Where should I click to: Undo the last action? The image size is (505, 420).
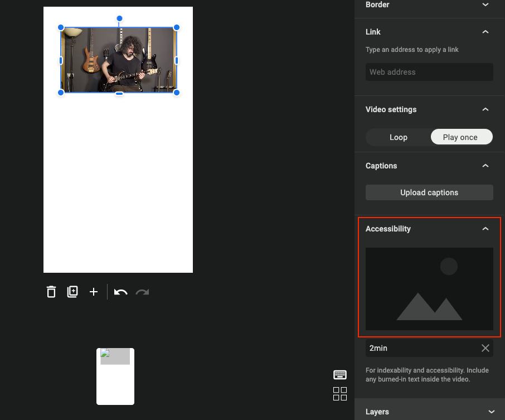(x=121, y=292)
